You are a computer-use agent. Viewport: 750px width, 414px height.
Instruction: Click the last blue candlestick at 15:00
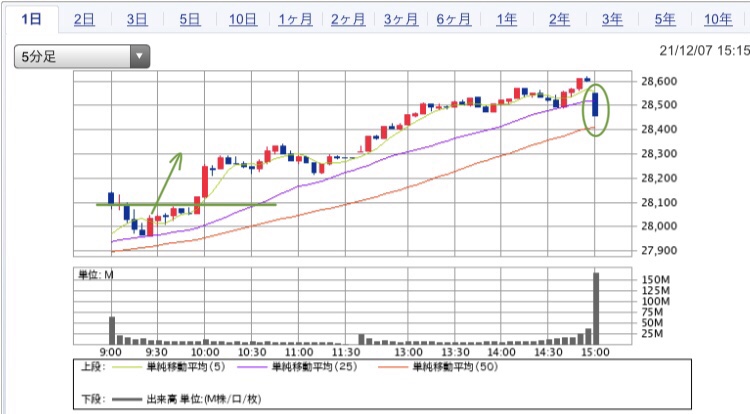(x=596, y=104)
